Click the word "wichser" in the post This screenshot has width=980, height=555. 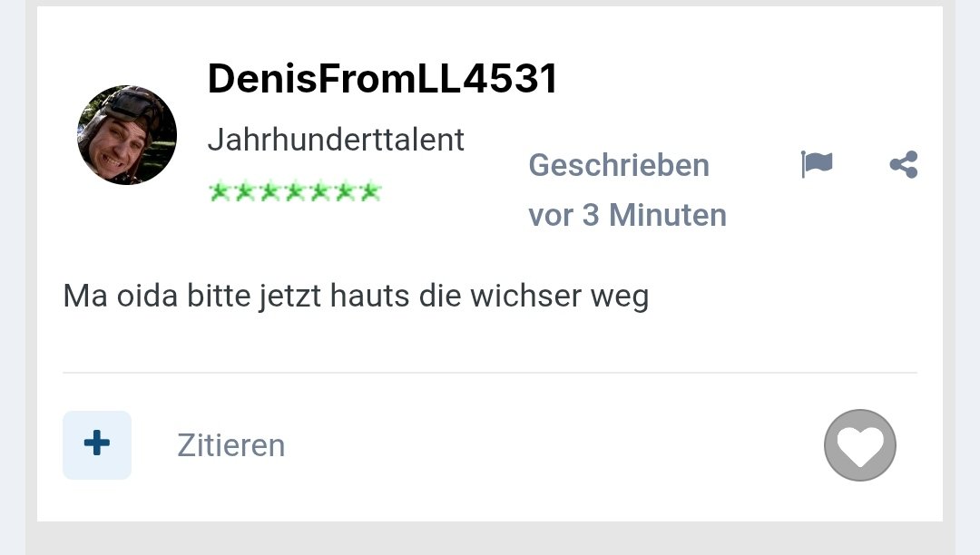tap(526, 296)
